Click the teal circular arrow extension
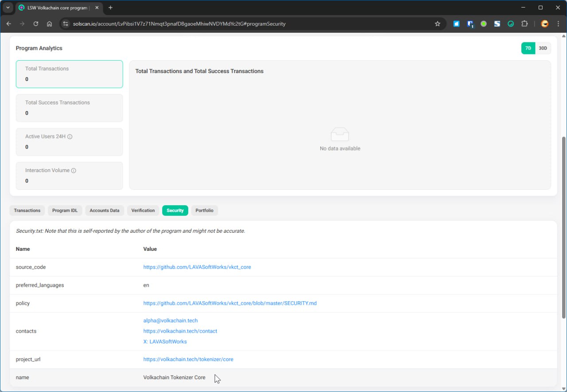This screenshot has height=392, width=567. pos(511,24)
